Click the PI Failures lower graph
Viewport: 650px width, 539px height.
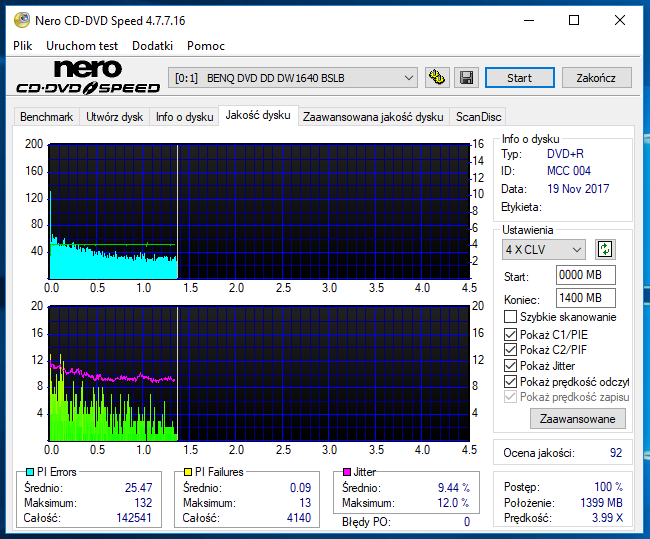pos(259,374)
